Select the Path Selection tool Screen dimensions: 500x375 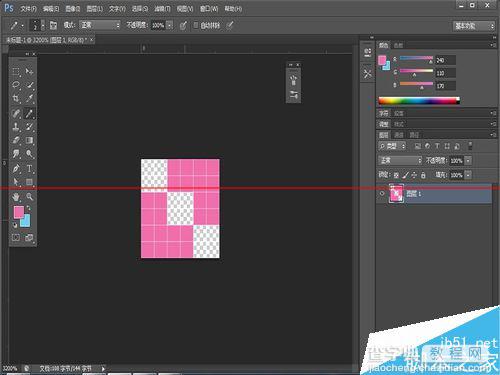point(16,182)
